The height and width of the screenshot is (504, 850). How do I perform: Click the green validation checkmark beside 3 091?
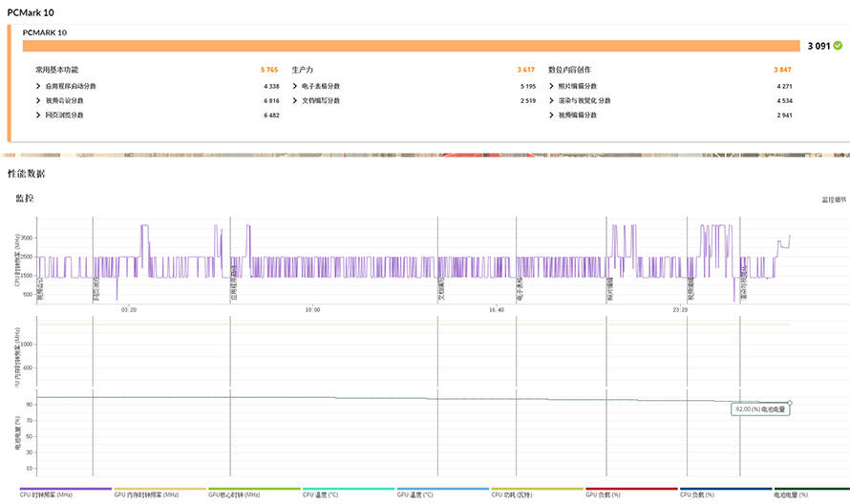[x=839, y=46]
